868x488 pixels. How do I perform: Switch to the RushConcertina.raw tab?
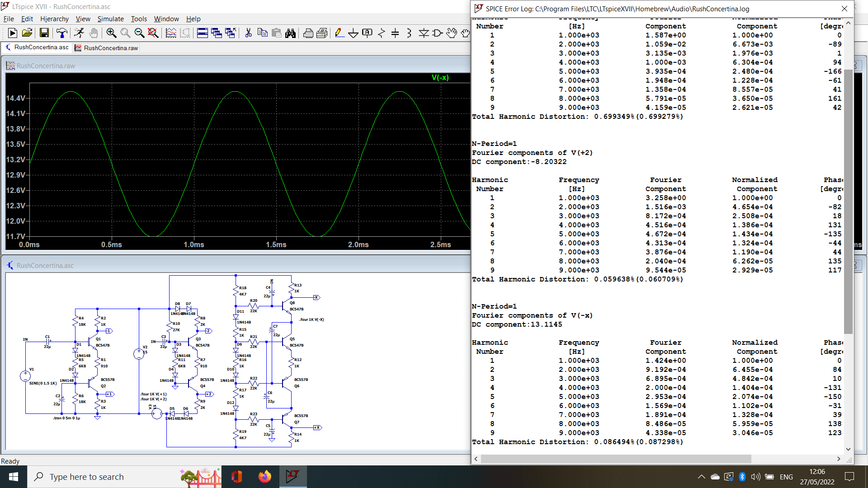(x=106, y=48)
